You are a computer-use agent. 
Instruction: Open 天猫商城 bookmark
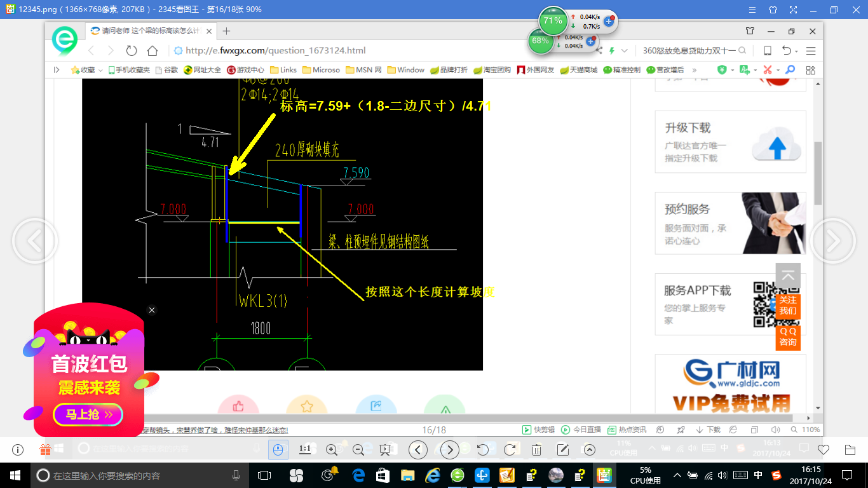pyautogui.click(x=578, y=70)
